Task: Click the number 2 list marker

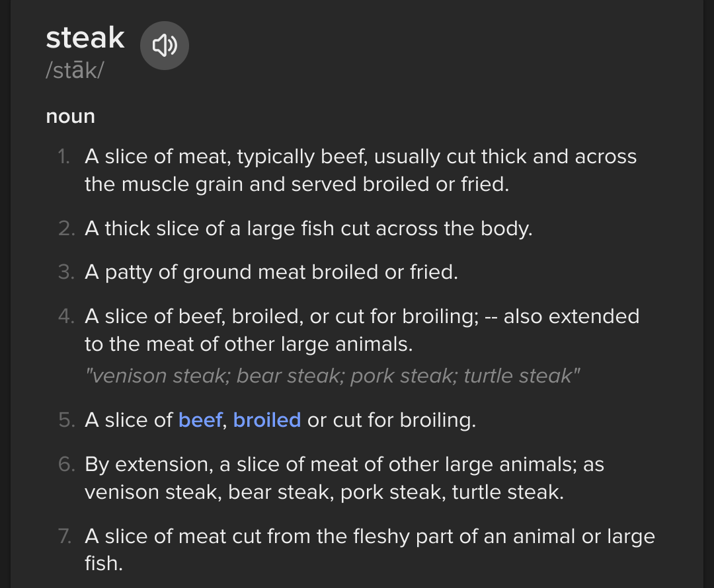Action: click(65, 229)
